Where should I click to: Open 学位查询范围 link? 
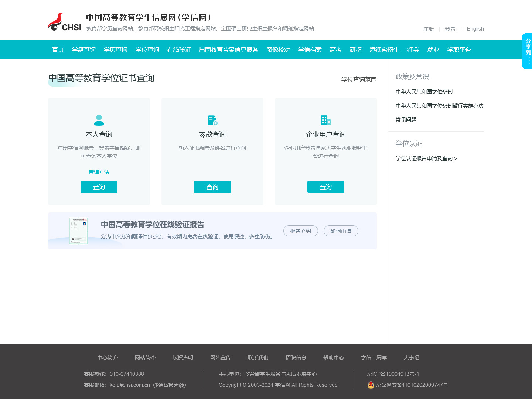click(x=359, y=79)
